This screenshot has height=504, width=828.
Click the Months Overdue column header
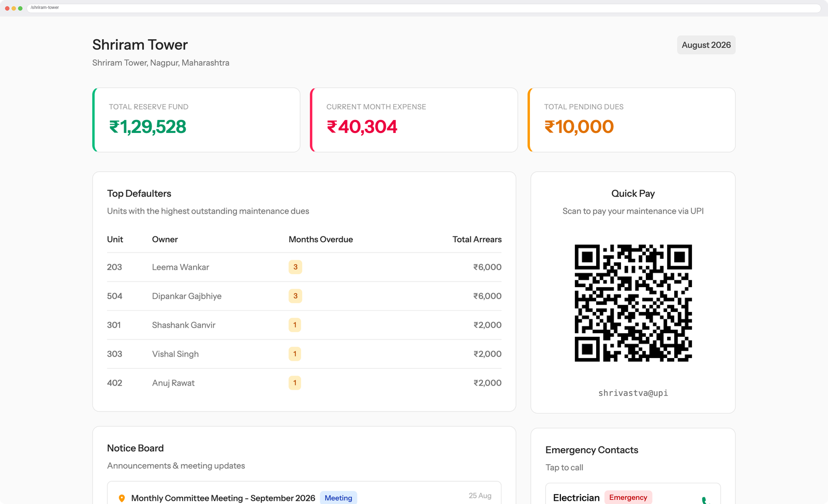(x=321, y=239)
